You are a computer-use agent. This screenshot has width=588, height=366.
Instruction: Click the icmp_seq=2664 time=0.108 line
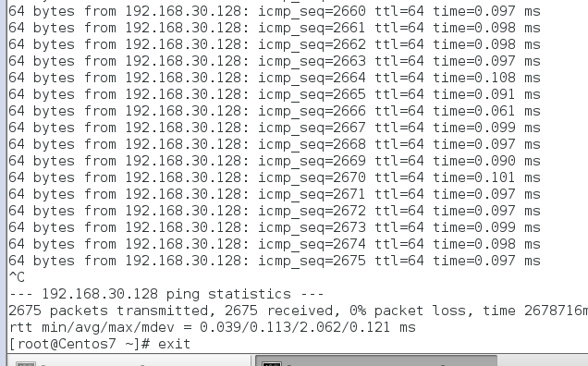[x=275, y=78]
